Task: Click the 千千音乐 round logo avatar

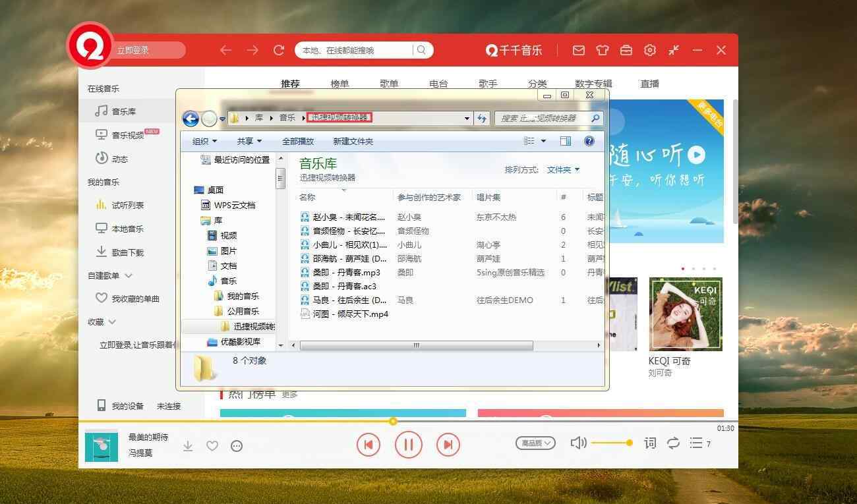Action: [x=91, y=45]
